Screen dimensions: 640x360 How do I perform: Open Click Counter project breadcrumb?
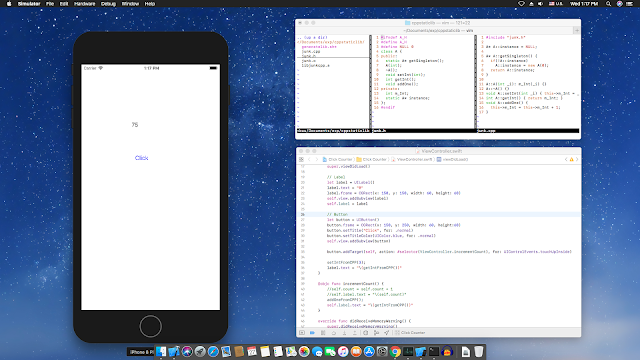tap(337, 159)
